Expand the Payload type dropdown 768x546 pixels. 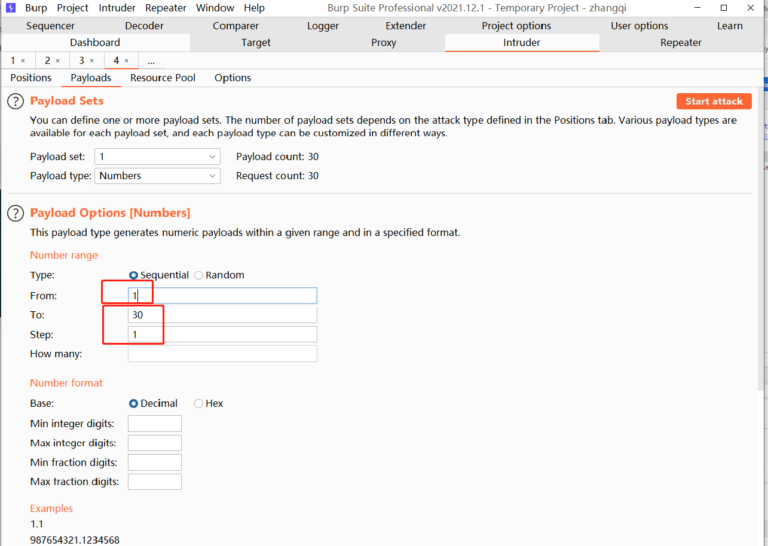pos(157,176)
